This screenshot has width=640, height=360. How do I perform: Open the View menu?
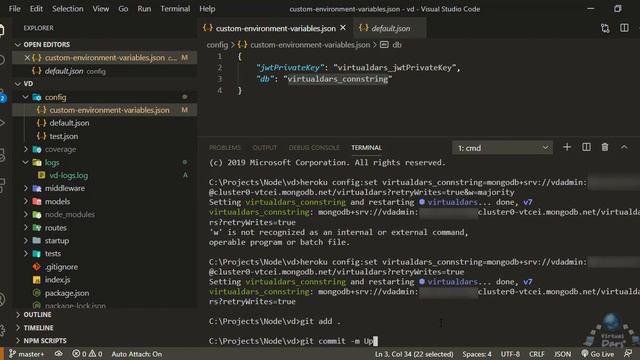100,9
